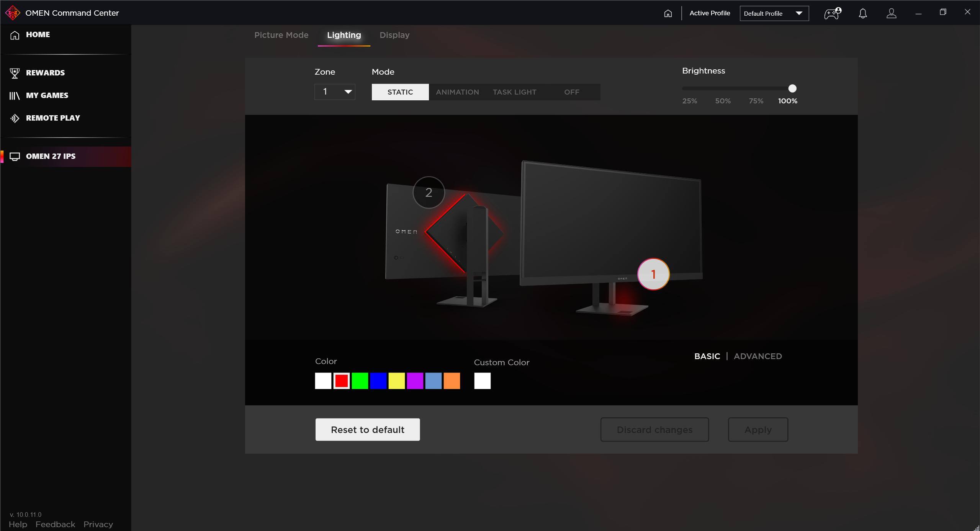Turn lighting mode Off

tap(571, 92)
